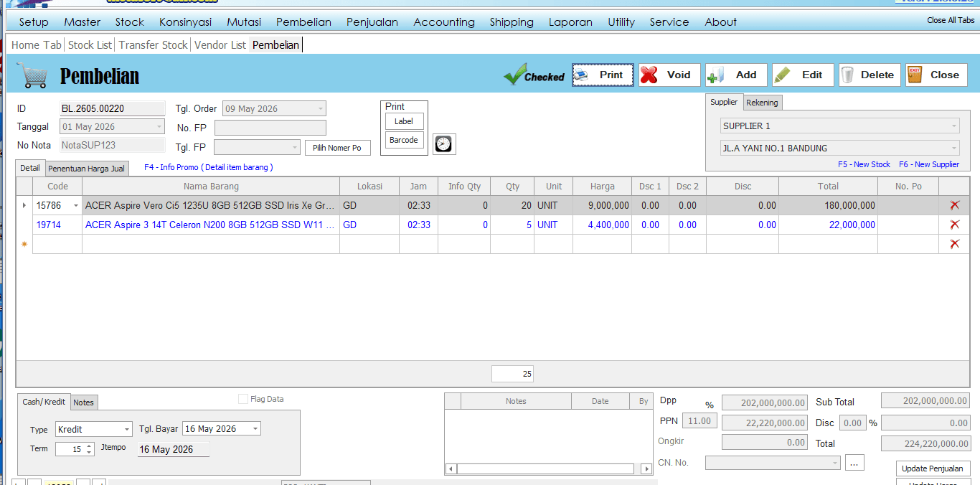This screenshot has width=980, height=485.
Task: Click the PPN percent field
Action: pyautogui.click(x=699, y=421)
